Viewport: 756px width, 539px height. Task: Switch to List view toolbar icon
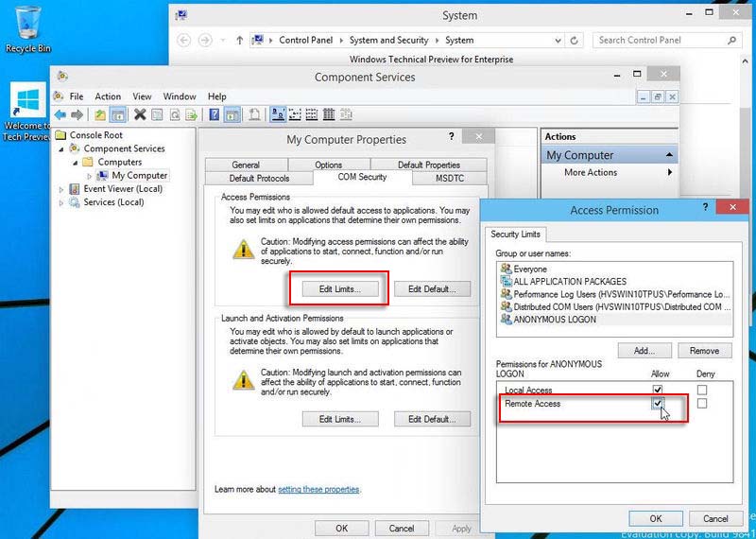coord(312,114)
